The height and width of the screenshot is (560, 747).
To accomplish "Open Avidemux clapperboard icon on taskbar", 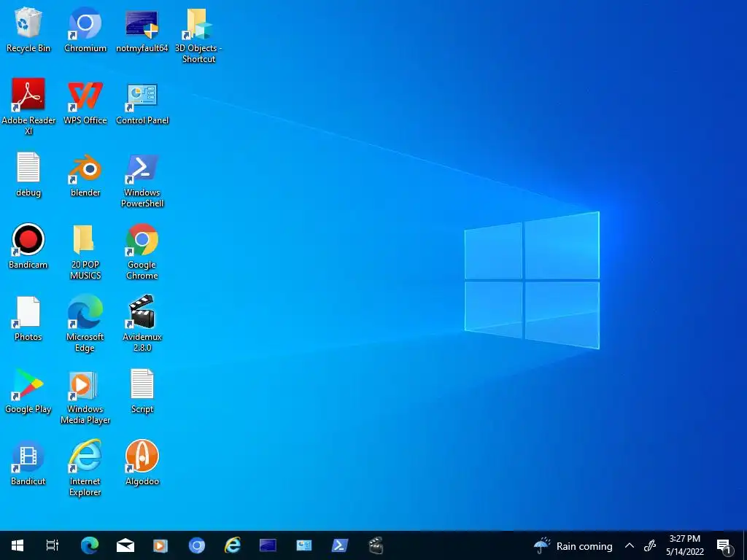I will pos(376,545).
